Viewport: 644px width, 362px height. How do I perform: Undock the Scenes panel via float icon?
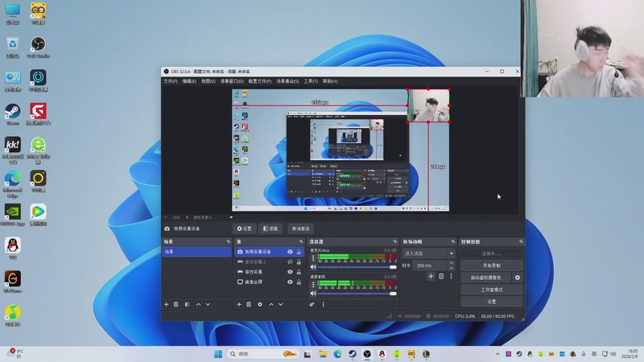pyautogui.click(x=229, y=242)
